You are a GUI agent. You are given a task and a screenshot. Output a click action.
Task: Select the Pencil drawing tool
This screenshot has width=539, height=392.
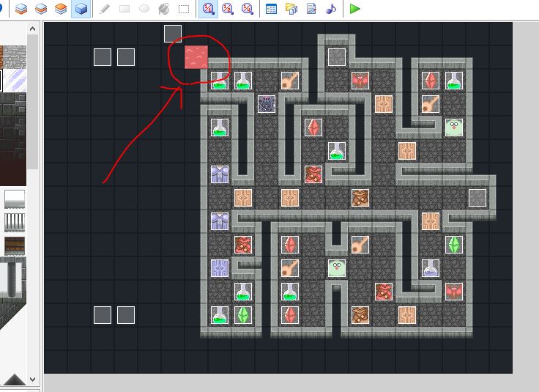pos(105,9)
